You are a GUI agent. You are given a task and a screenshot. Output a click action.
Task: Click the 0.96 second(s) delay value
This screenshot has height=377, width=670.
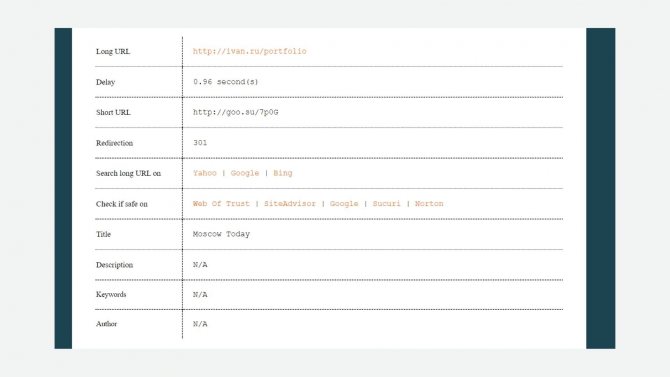226,82
